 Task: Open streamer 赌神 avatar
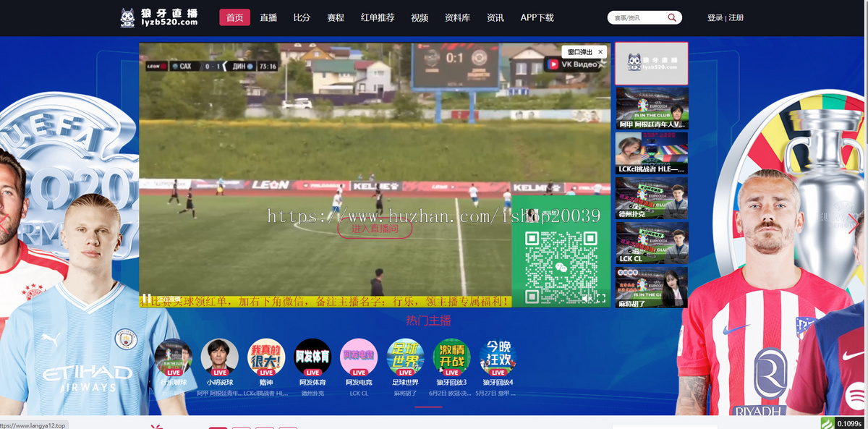click(x=266, y=357)
